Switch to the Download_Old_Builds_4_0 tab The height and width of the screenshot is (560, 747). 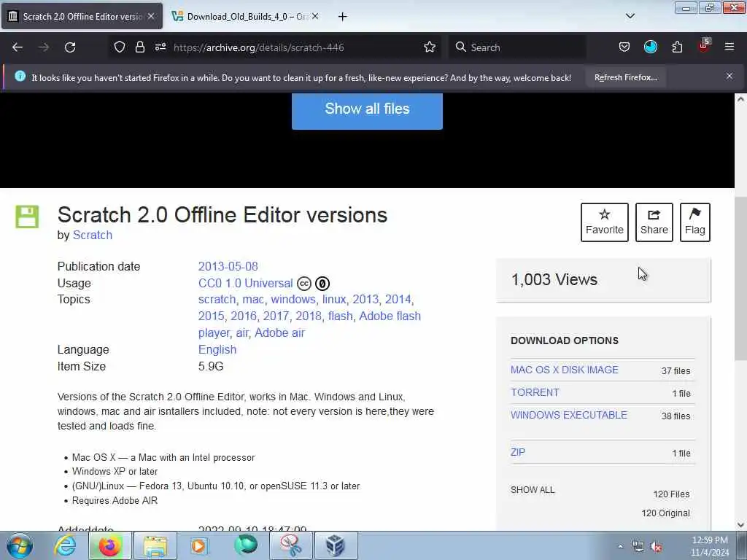pos(246,16)
